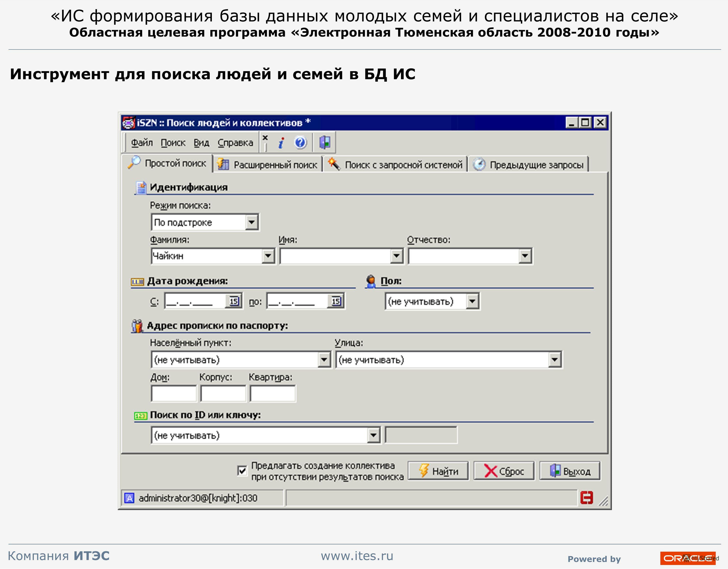Click the blue question mark help icon
This screenshot has height=569, width=728.
pos(300,143)
